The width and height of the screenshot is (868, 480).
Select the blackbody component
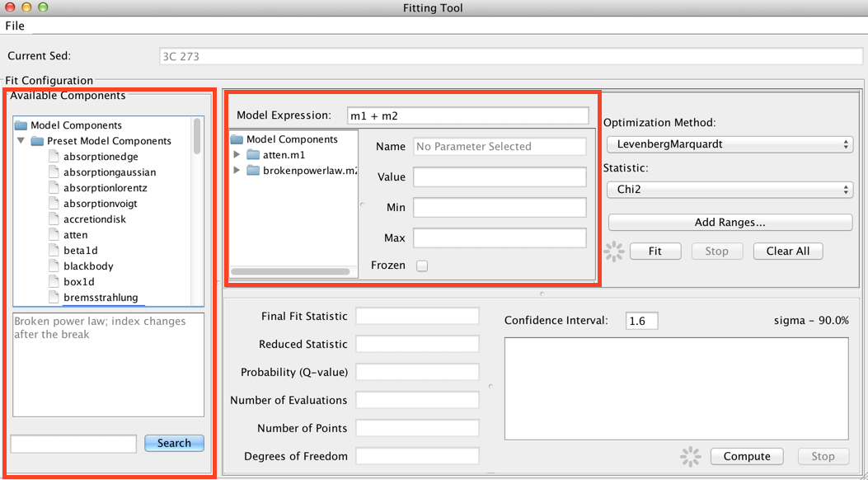88,266
